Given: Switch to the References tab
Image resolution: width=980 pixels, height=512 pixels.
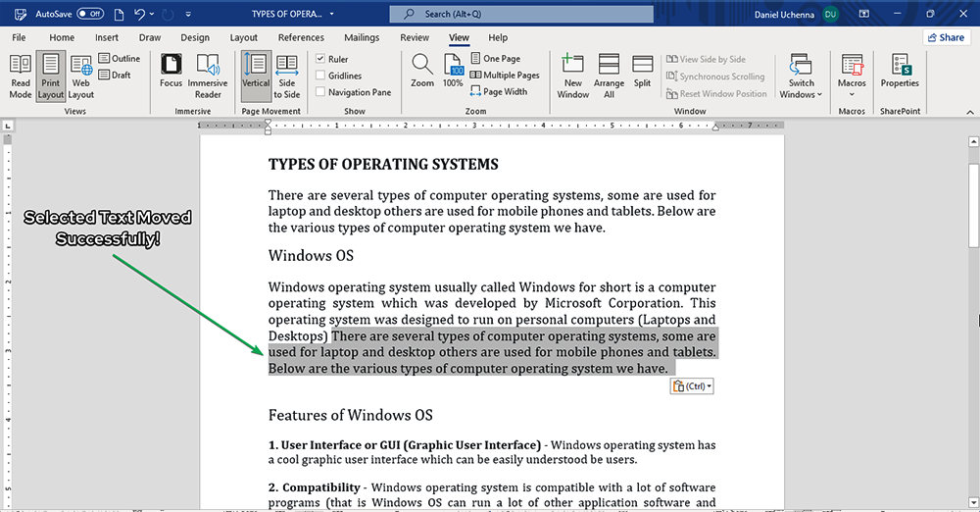Looking at the screenshot, I should pos(301,37).
